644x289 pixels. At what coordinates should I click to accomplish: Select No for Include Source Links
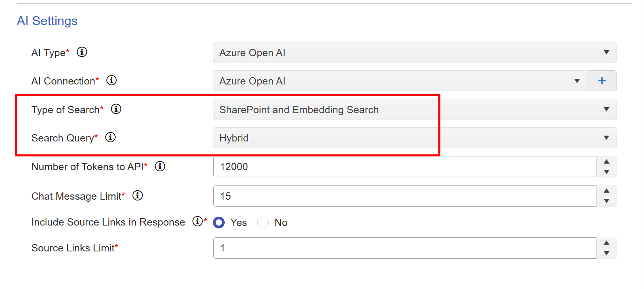pos(263,223)
